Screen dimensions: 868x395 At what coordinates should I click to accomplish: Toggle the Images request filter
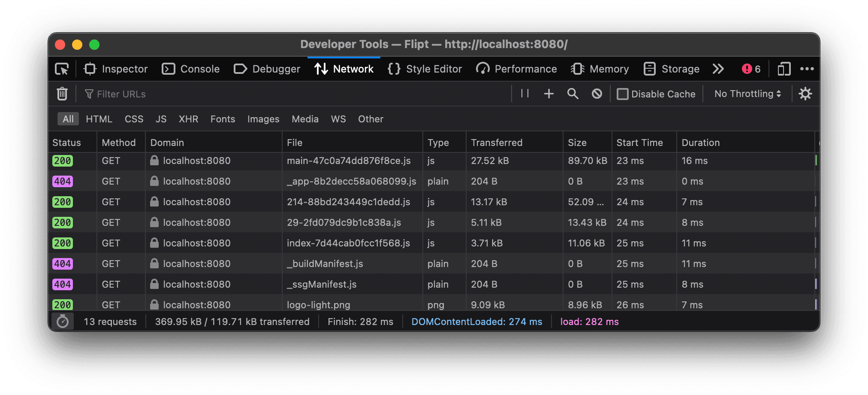263,119
